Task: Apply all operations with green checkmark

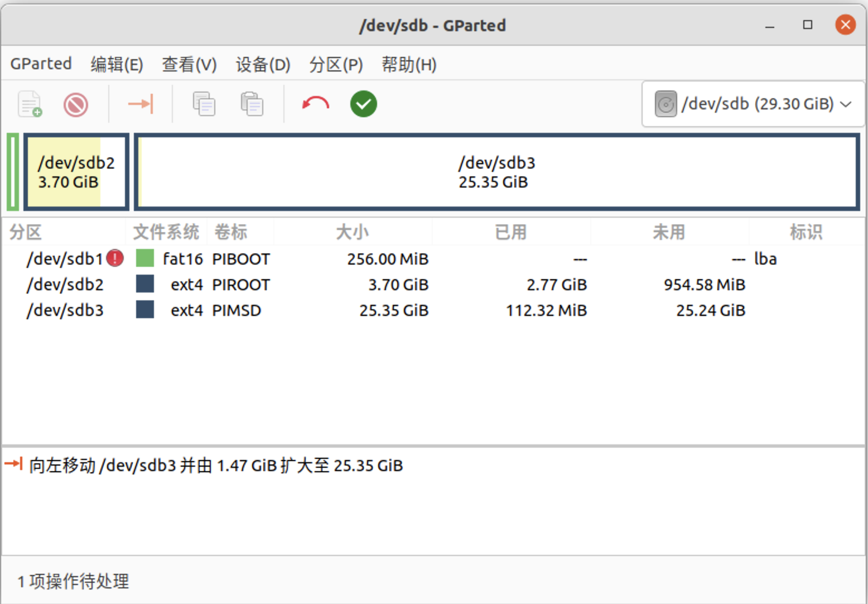Action: pos(363,104)
